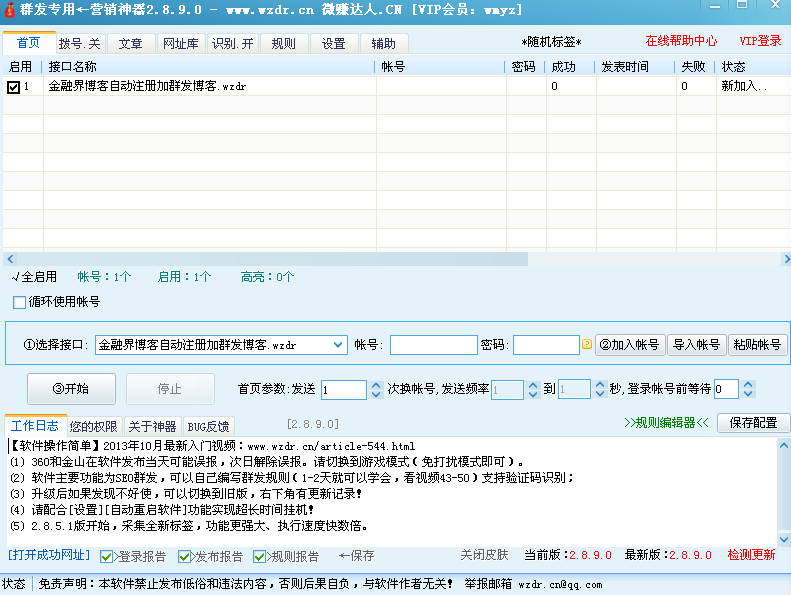The image size is (791, 595).
Task: Click the ②加入帐号 button
Action: pos(630,345)
